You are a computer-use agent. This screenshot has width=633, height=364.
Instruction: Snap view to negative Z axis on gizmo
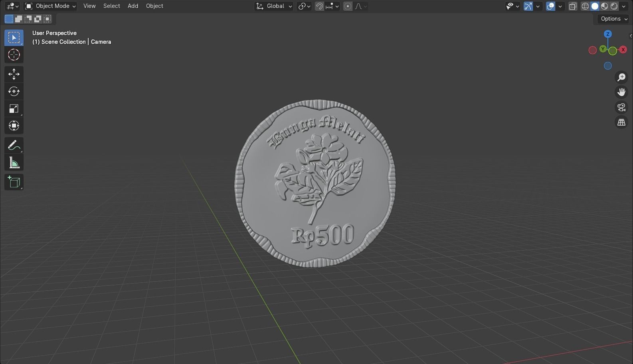coord(608,66)
